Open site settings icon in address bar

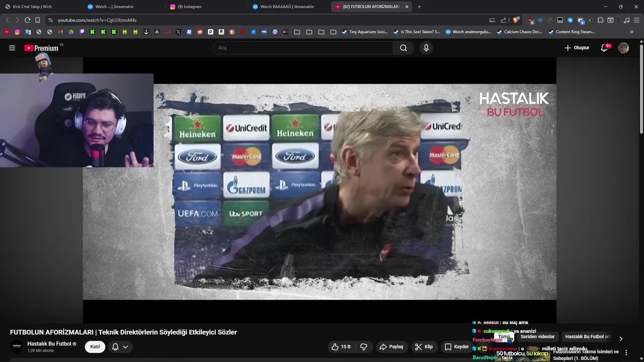tap(50, 20)
